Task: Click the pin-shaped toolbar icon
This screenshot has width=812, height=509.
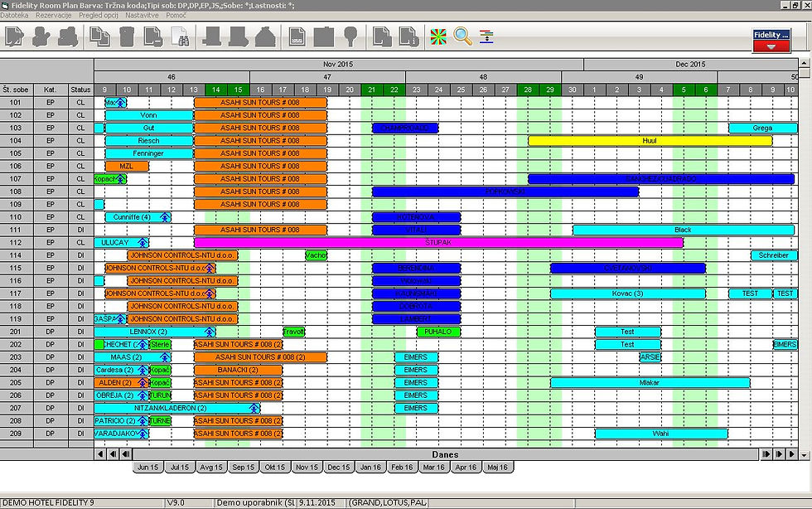Action: (350, 36)
